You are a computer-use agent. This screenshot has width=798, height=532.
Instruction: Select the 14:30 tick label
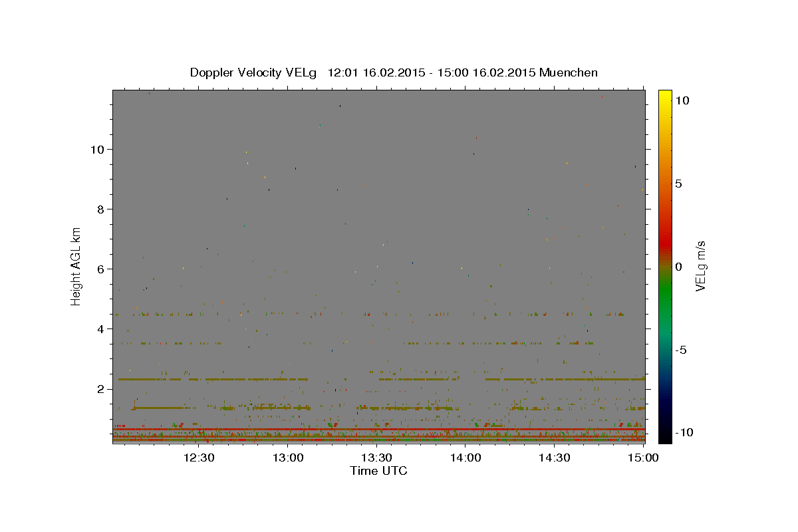pyautogui.click(x=555, y=458)
